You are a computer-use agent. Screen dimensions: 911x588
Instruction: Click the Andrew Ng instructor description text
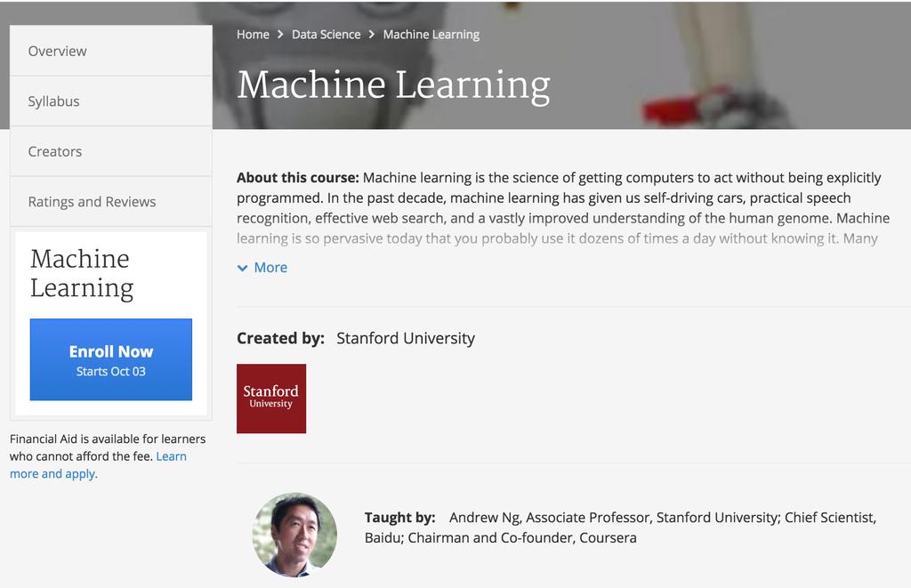click(x=620, y=528)
